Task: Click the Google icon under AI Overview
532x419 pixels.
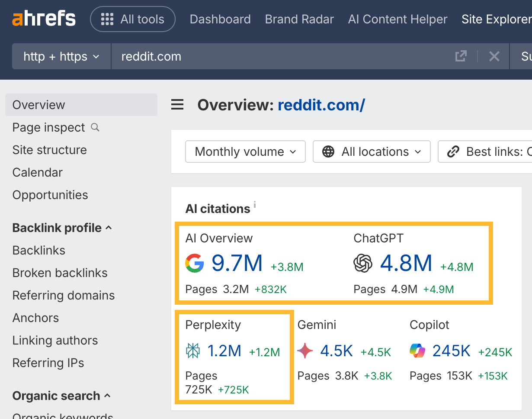Action: 195,263
